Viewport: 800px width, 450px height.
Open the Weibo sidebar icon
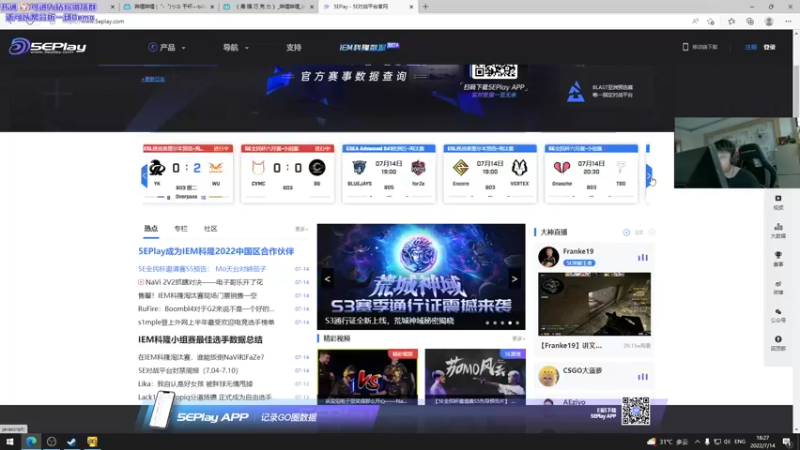pyautogui.click(x=778, y=287)
